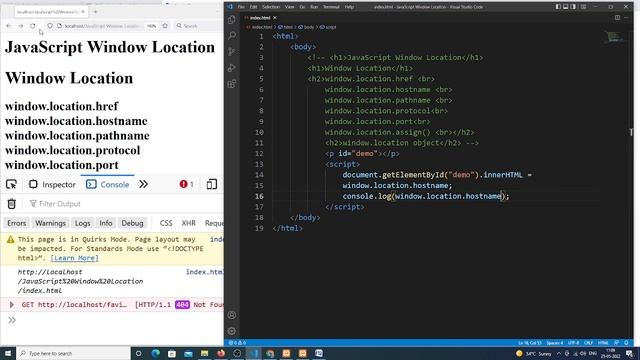Toggle the CSS filter in console
The image size is (640, 360).
coord(166,223)
